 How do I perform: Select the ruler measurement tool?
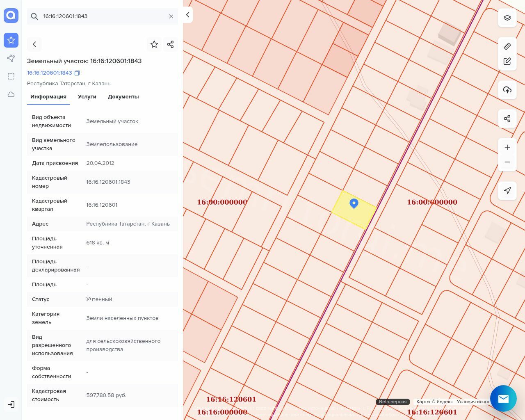(x=507, y=46)
